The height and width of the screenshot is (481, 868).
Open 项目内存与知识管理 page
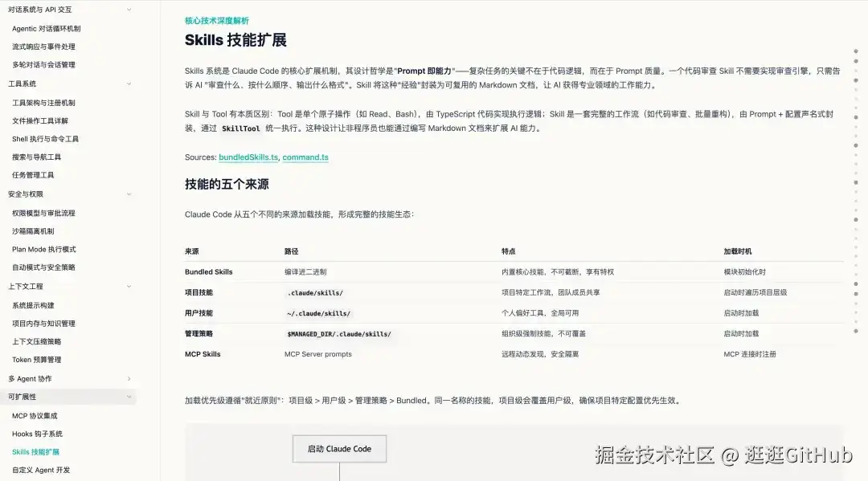43,324
